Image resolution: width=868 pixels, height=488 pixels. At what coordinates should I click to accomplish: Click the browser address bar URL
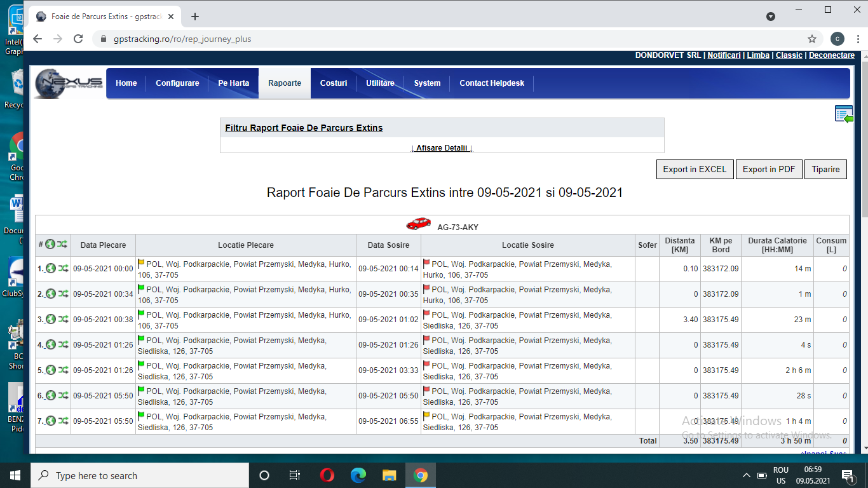click(x=182, y=39)
